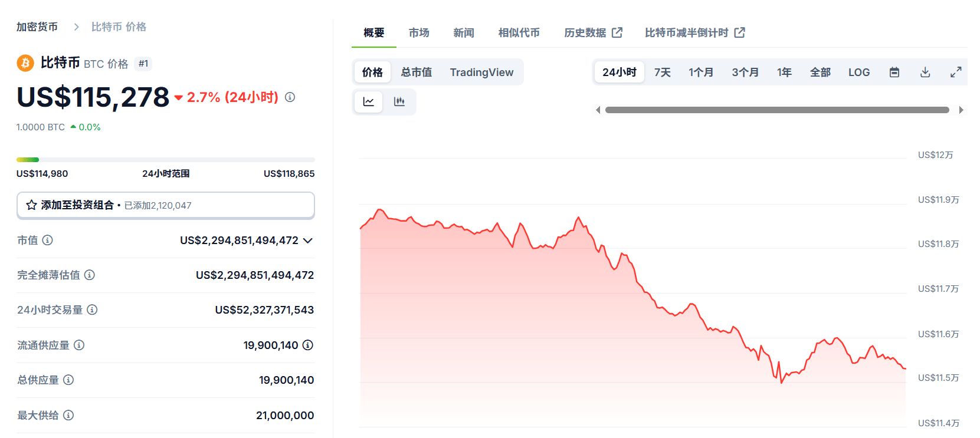The width and height of the screenshot is (980, 438).
Task: Click the US$12万 axis label
Action: (x=936, y=154)
